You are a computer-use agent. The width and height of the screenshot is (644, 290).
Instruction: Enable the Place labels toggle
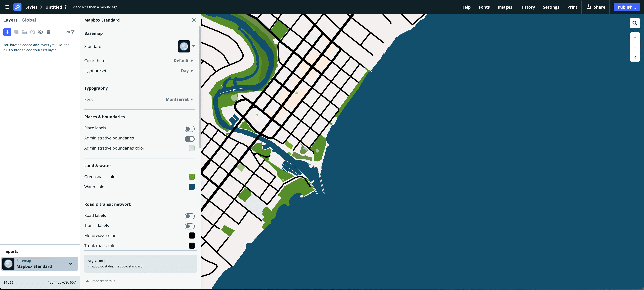[190, 129]
